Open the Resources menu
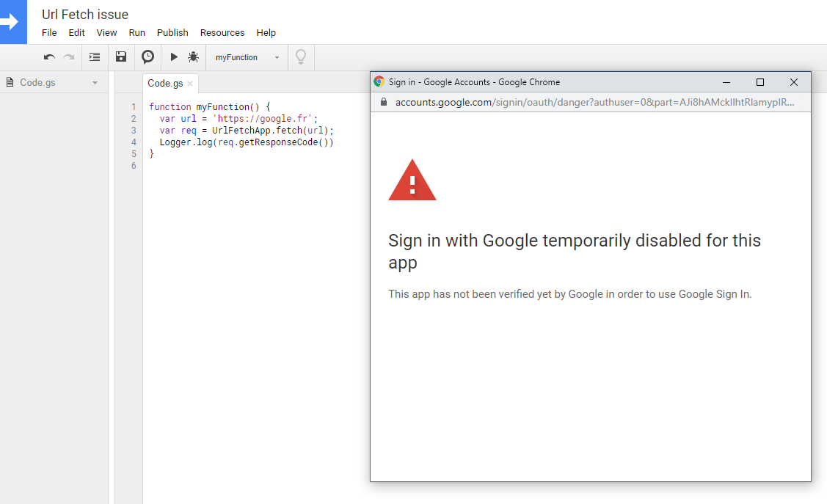827x504 pixels. pyautogui.click(x=222, y=32)
